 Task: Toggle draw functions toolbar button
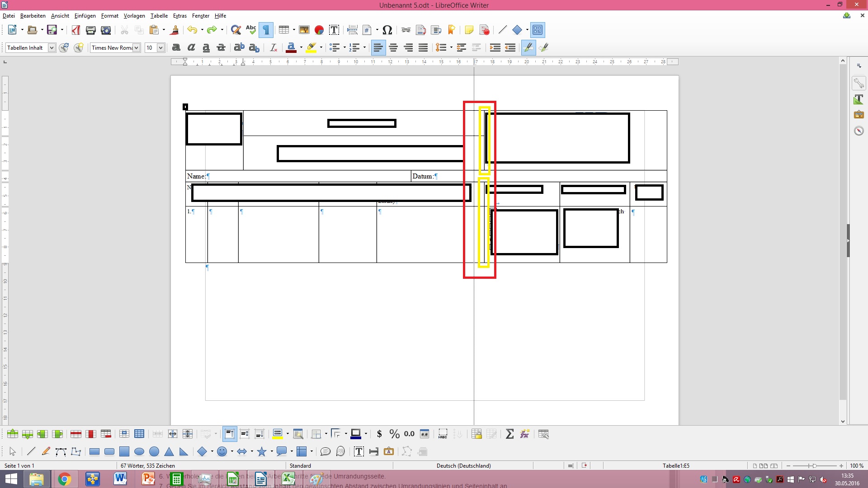(538, 30)
